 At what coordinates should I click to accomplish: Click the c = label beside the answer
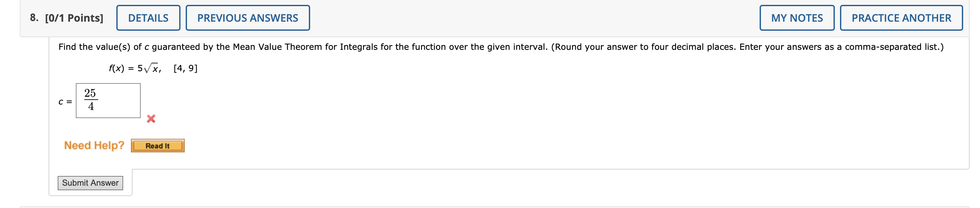click(65, 101)
